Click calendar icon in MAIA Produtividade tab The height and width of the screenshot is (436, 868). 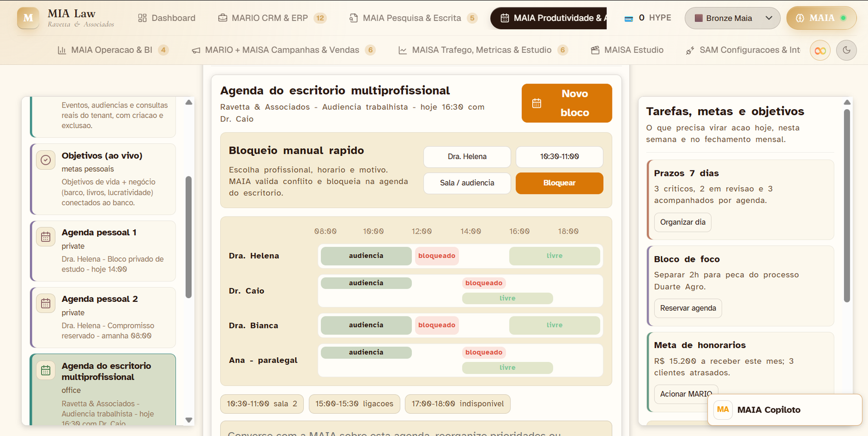[x=505, y=18]
